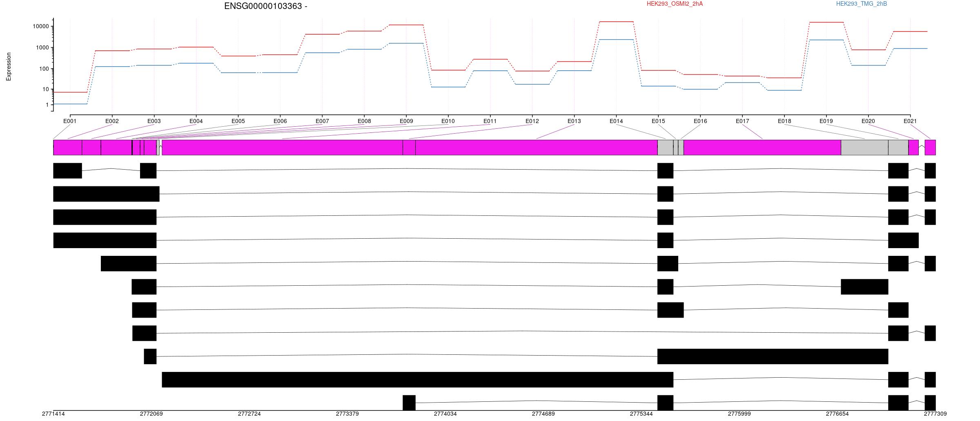Click exon label E019

(x=826, y=121)
